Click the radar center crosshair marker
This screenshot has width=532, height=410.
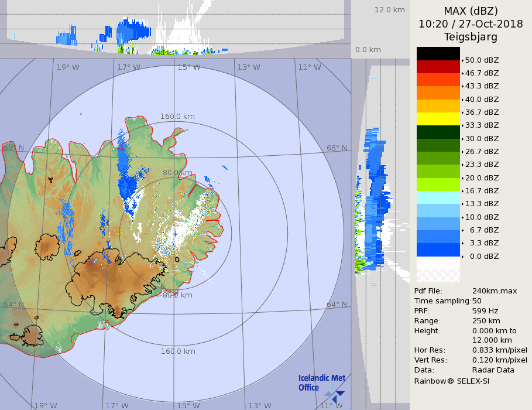coord(175,234)
